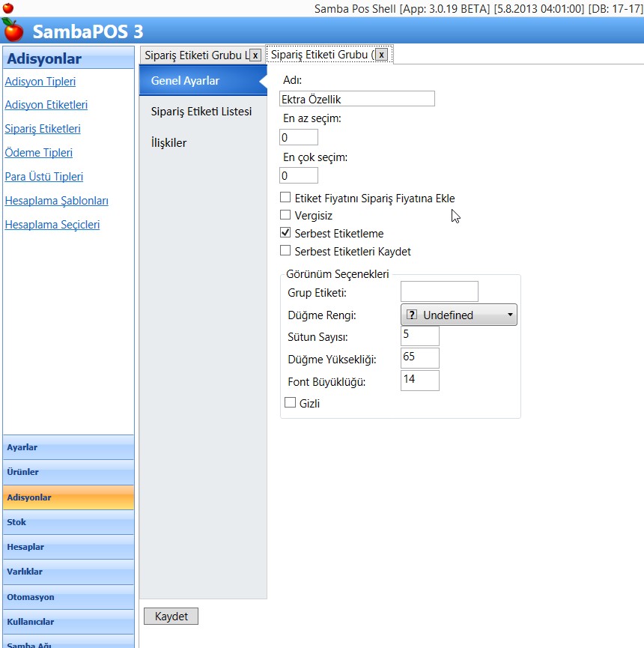Click the Adı name input field

click(x=356, y=99)
